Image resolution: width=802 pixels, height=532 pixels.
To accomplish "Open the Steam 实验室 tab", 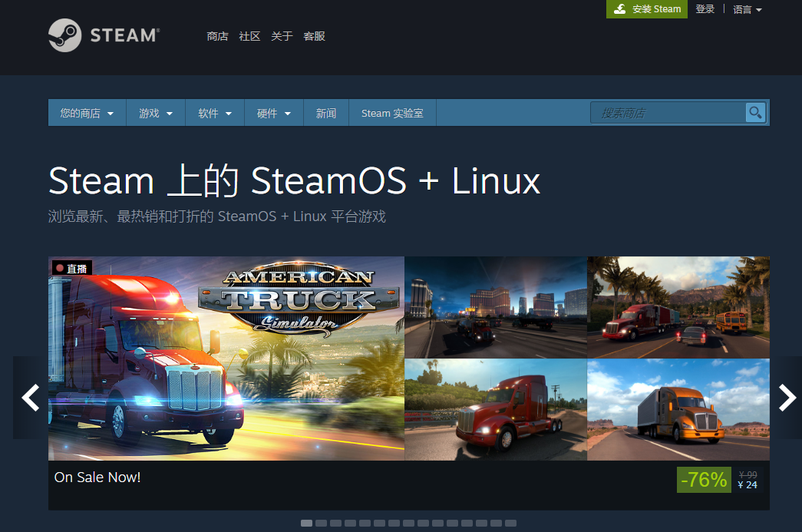I will point(392,113).
